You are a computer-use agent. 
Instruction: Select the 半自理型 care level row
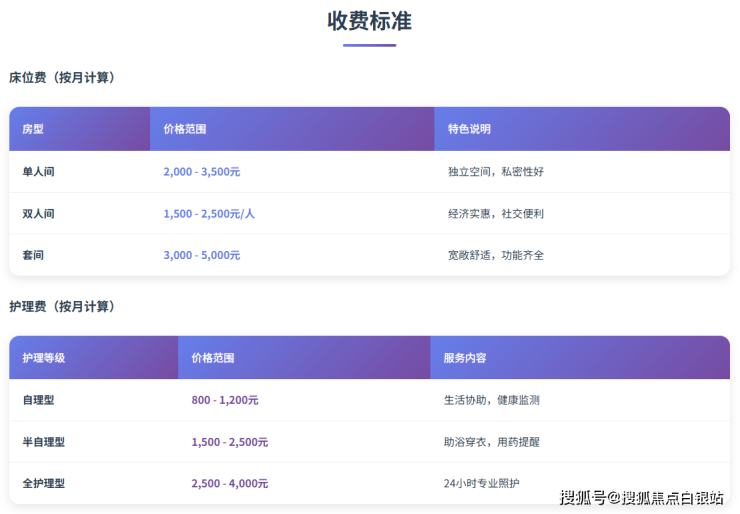[43, 442]
